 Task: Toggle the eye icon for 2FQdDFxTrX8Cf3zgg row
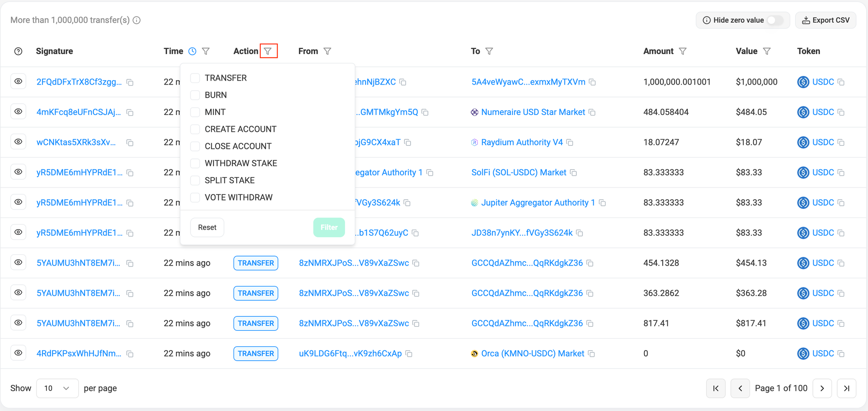point(18,82)
